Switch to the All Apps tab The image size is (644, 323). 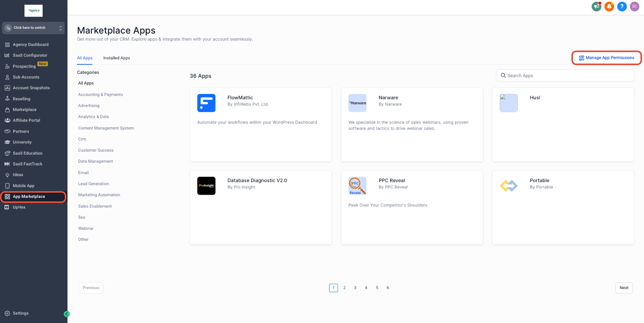[x=85, y=58]
